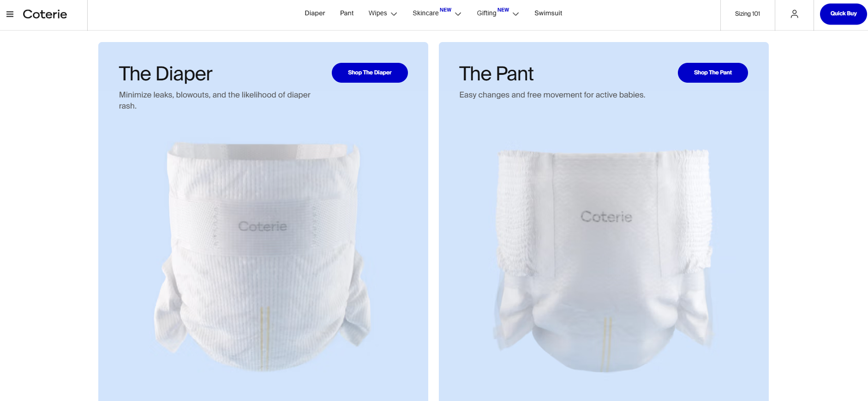Open the Skincare menu label
Image resolution: width=868 pixels, height=401 pixels.
pyautogui.click(x=425, y=13)
